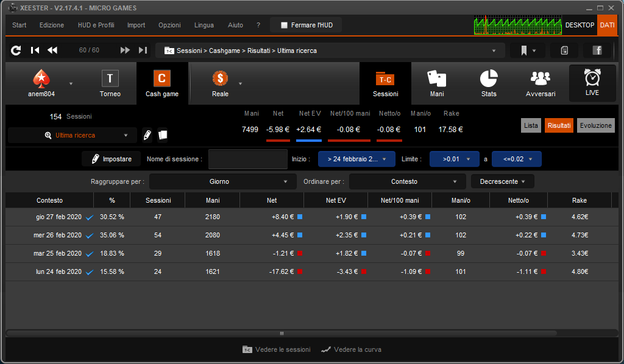Open the Avversari opponents view
Screen dimensions: 624x364
pyautogui.click(x=541, y=83)
